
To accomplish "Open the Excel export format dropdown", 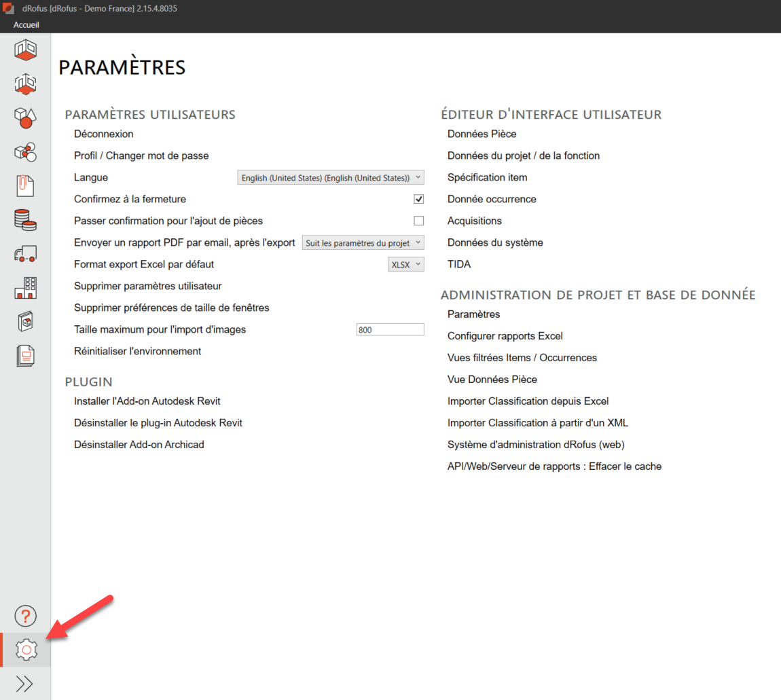I will point(405,264).
